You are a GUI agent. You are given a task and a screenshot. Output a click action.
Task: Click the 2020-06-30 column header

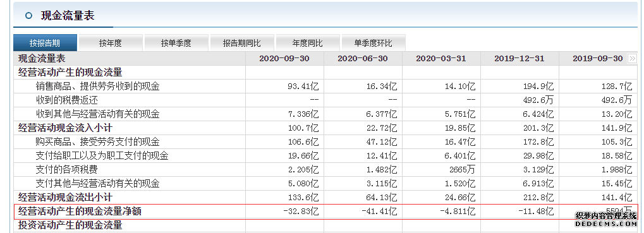(363, 59)
